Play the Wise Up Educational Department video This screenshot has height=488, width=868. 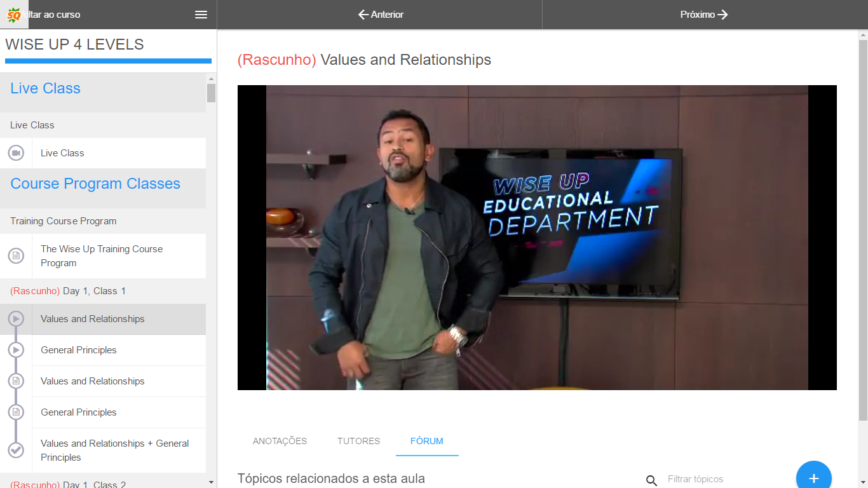tap(537, 238)
